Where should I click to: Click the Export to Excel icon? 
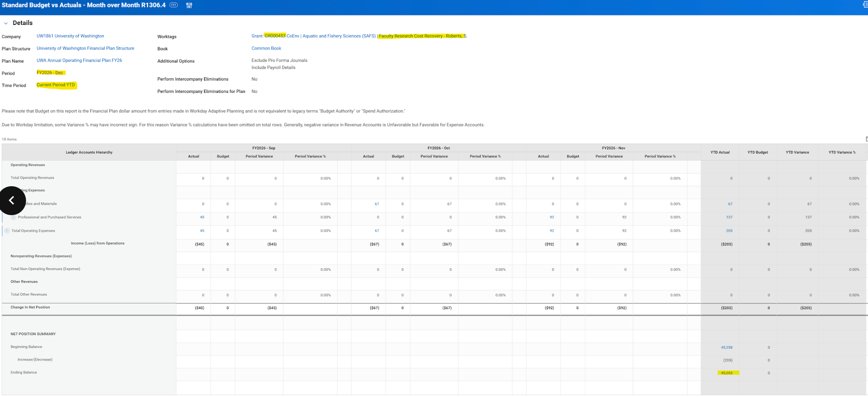click(x=865, y=5)
